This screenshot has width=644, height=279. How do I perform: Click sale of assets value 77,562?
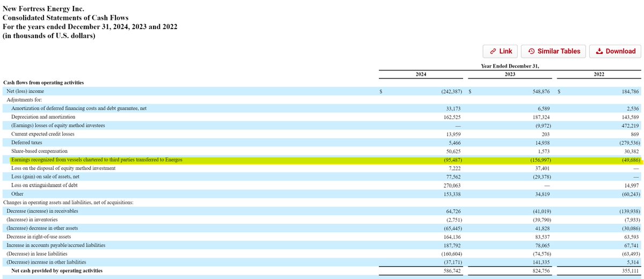click(453, 176)
